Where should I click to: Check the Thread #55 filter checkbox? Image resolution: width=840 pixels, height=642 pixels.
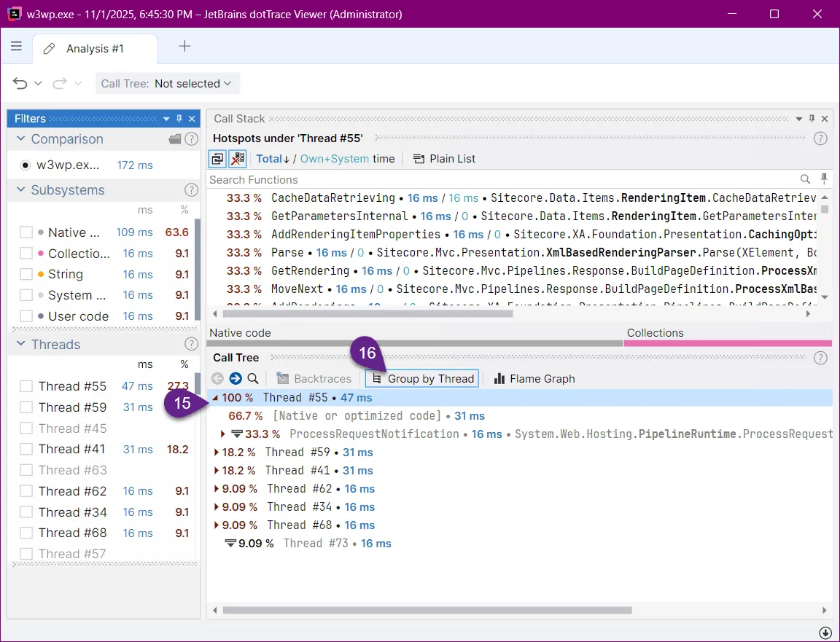click(26, 386)
